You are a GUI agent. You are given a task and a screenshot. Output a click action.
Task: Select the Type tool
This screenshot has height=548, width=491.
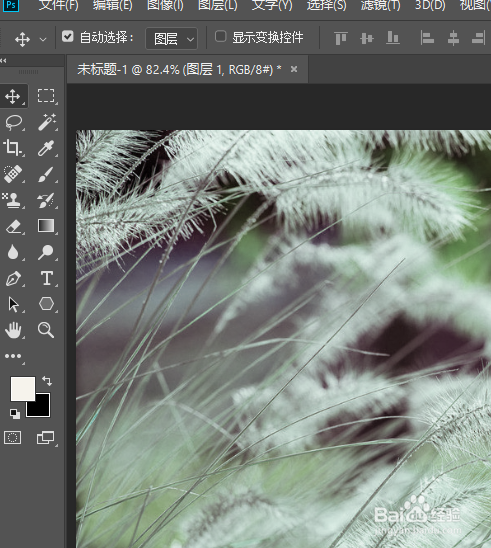[x=46, y=279]
